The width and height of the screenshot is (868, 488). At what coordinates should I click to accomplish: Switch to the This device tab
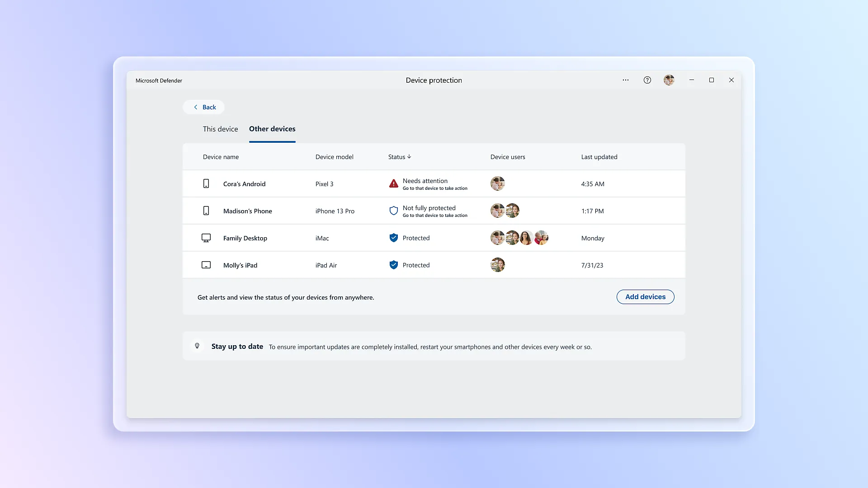220,129
